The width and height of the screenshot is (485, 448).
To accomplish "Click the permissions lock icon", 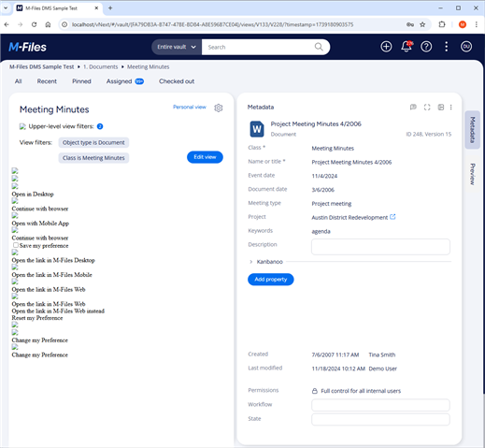I will point(315,391).
